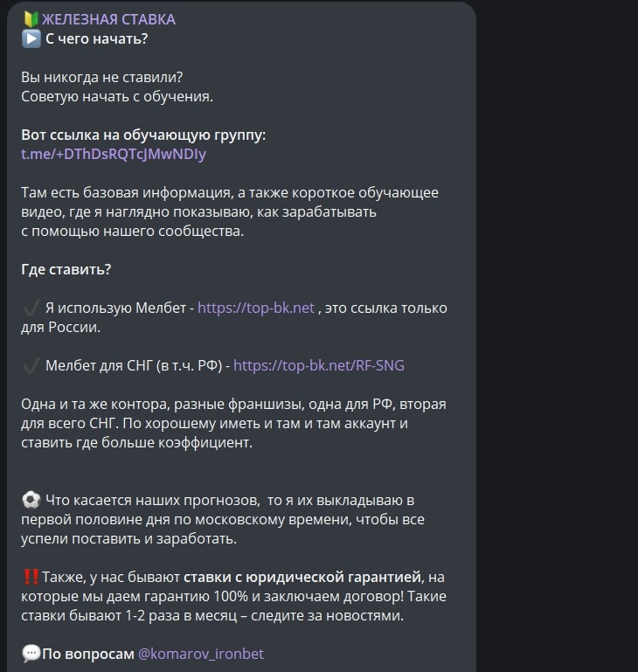Open the @komarov_ironbet mention
Screen dimensions: 638x672
pos(201,654)
